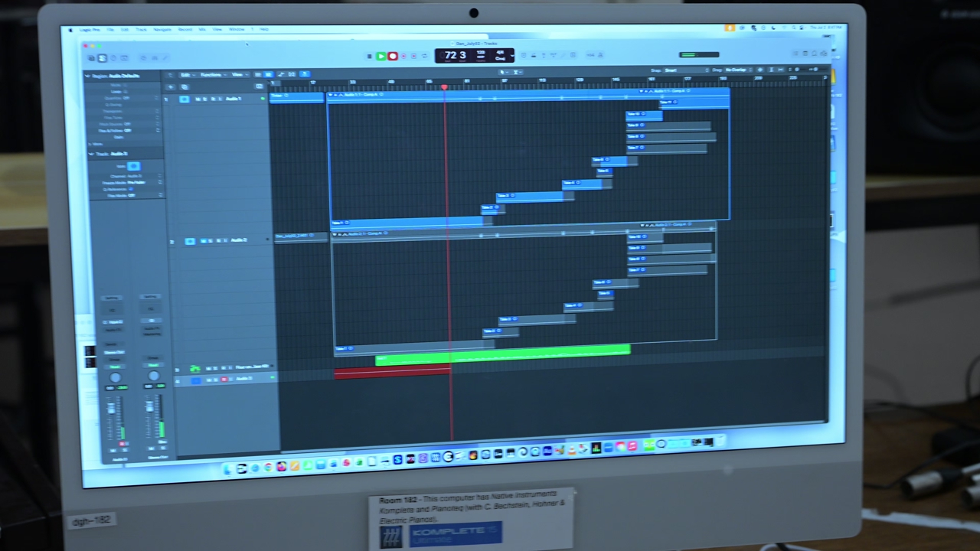
Task: Collapse the Region: Audio Defaults section
Action: point(87,76)
